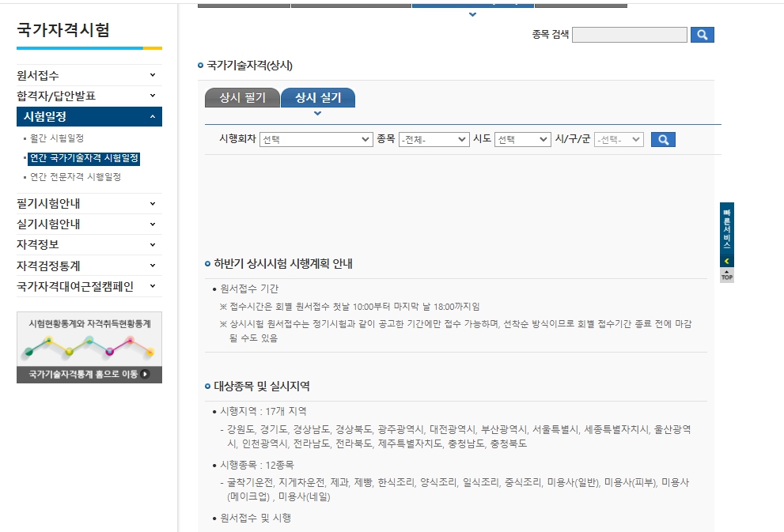
Task: Go to 월간 시험일정 link
Action: (56, 138)
